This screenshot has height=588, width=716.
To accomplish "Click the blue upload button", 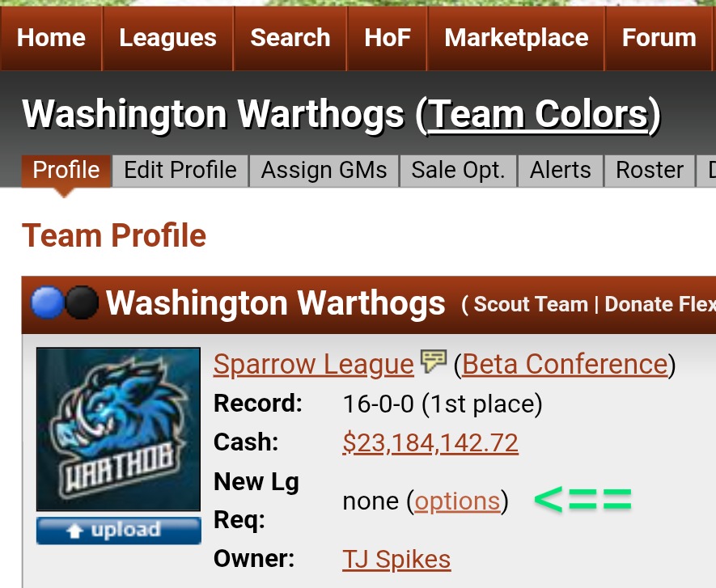I will tap(119, 531).
